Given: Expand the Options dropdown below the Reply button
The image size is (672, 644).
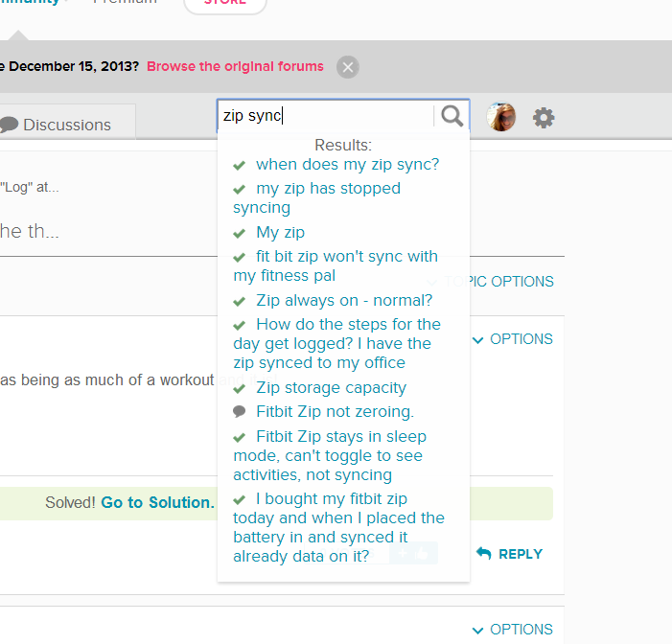Looking at the screenshot, I should click(x=513, y=630).
